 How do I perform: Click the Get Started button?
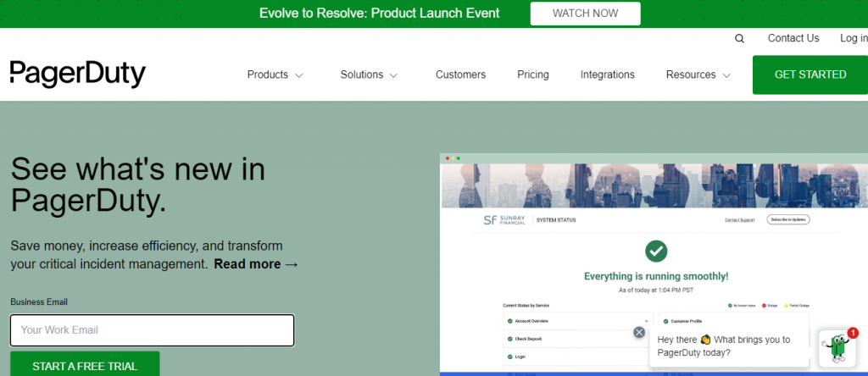tap(810, 75)
